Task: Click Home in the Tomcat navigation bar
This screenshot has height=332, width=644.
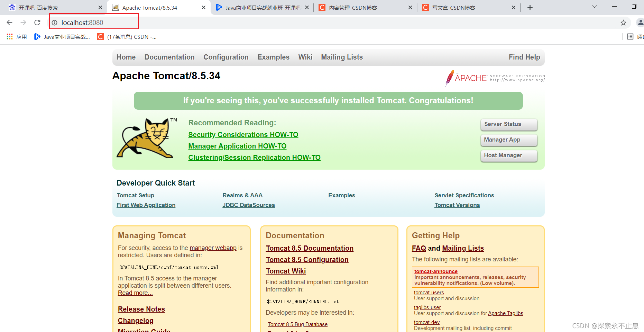Action: [x=126, y=57]
